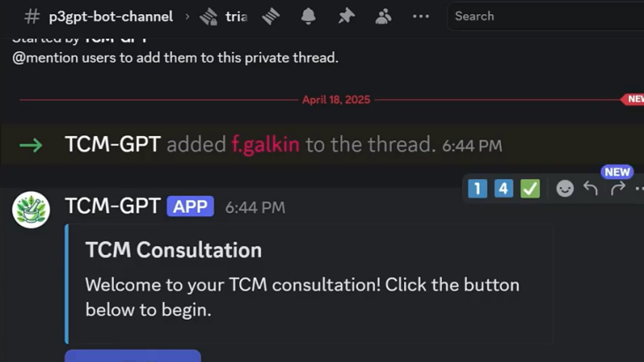Open the Threads icon in header
The image size is (644, 362).
click(271, 17)
